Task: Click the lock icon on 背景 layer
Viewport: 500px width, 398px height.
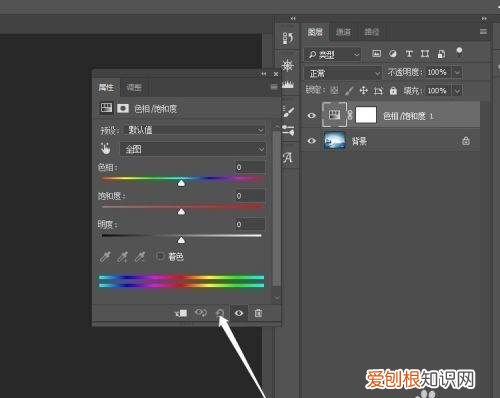Action: click(466, 141)
